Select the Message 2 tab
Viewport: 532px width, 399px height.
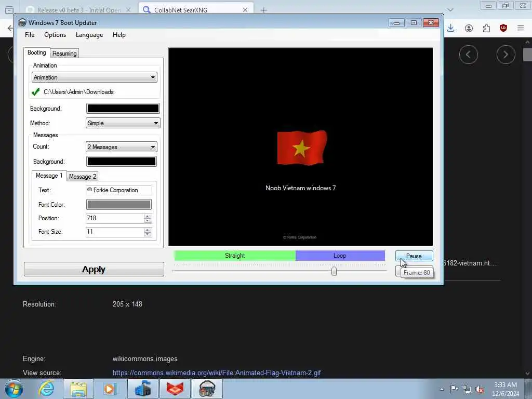pyautogui.click(x=83, y=177)
